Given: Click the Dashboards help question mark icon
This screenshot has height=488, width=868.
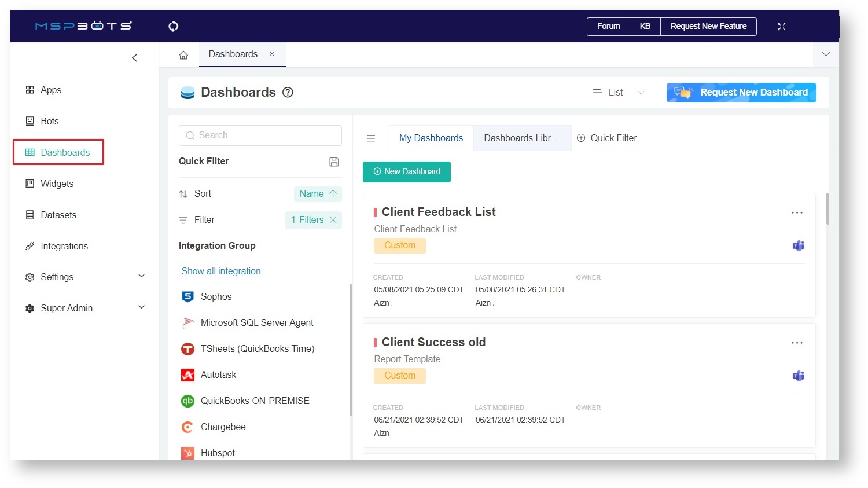Looking at the screenshot, I should [x=288, y=92].
